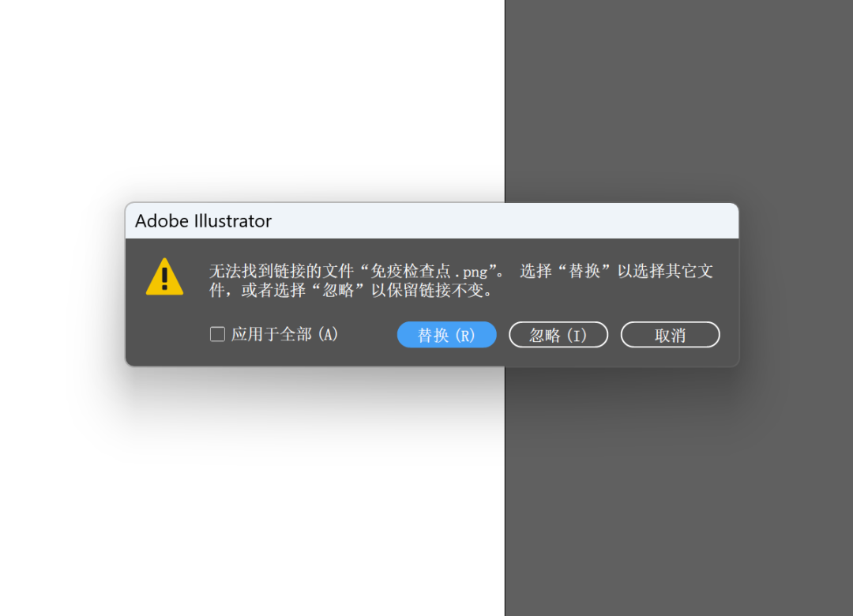Click the white artboard above the dialog
This screenshot has height=616, width=853.
(252, 98)
